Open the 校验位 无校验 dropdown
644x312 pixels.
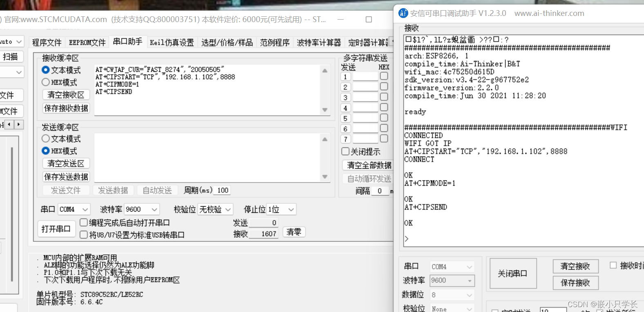(x=215, y=209)
